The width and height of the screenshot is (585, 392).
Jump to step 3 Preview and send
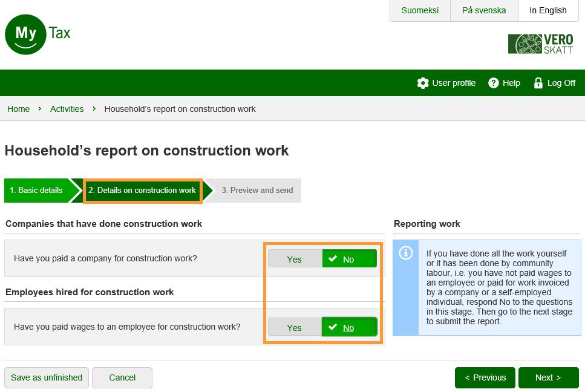257,190
